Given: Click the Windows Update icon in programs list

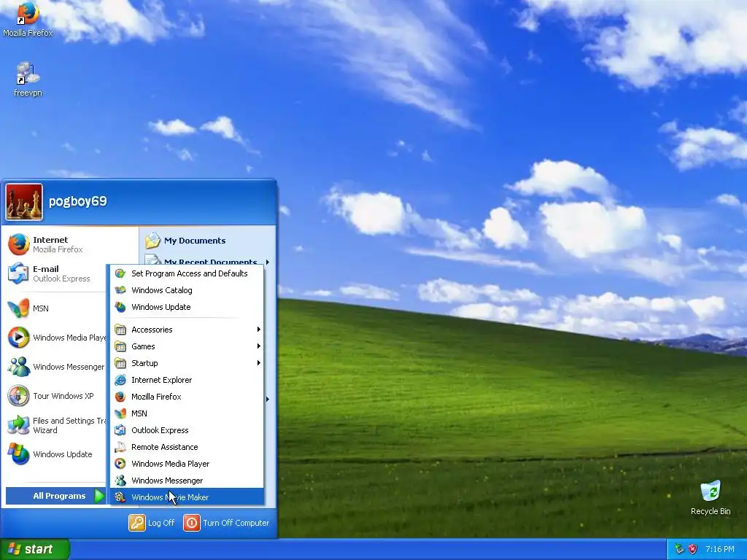Looking at the screenshot, I should (120, 307).
